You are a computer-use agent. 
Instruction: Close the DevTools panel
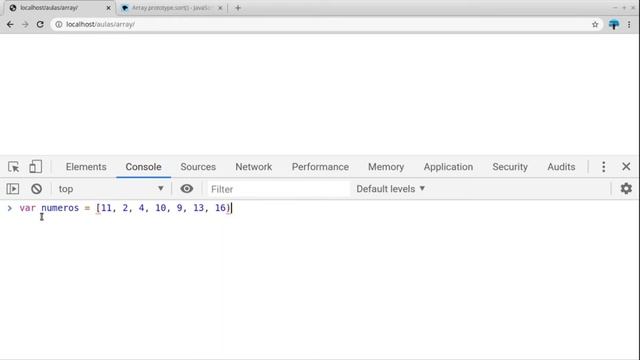(x=626, y=167)
